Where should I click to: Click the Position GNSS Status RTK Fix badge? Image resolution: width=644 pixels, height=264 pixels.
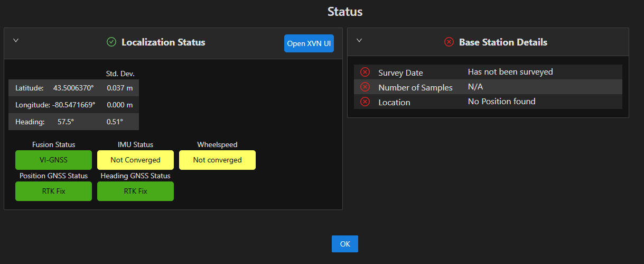coord(53,191)
